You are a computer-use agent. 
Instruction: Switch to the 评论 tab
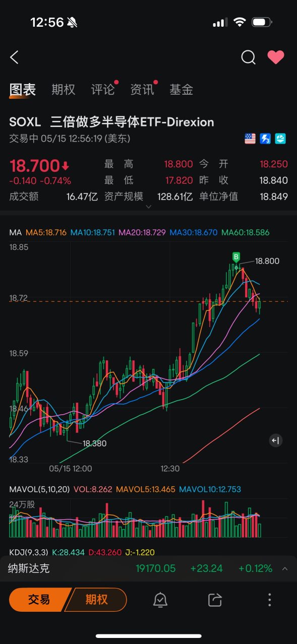tap(103, 90)
